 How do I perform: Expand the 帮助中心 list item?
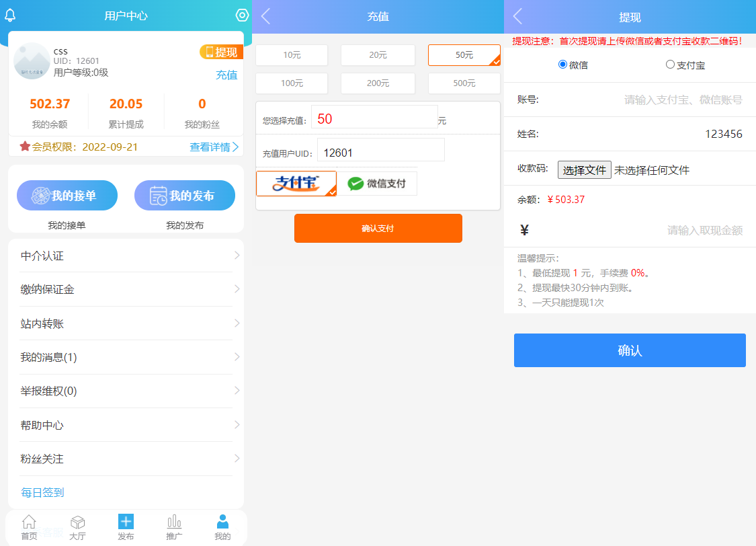(x=126, y=424)
